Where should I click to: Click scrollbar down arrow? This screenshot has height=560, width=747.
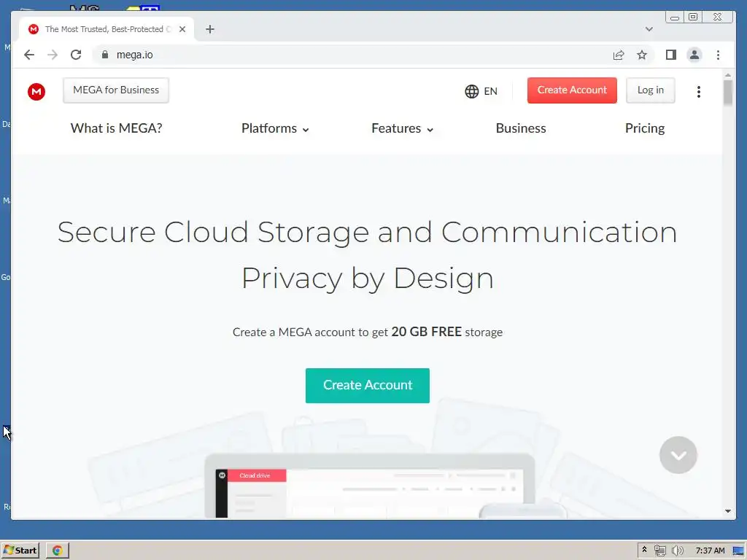[727, 511]
